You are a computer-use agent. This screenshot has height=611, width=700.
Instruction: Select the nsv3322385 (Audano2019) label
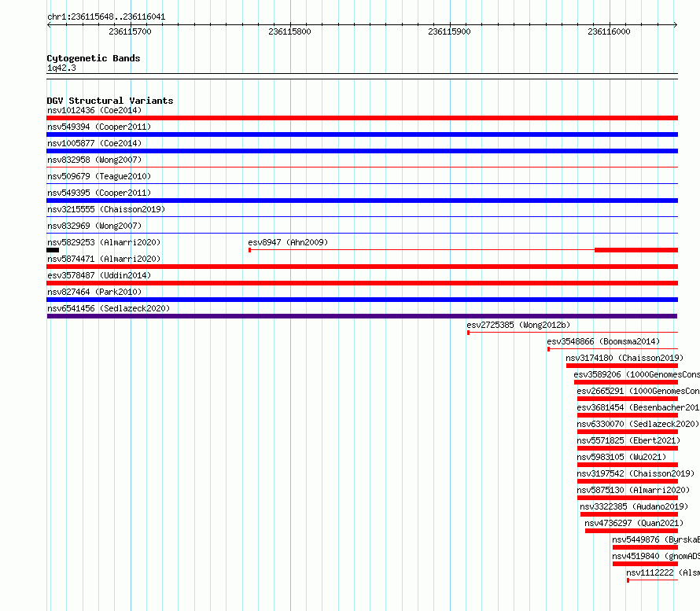[x=634, y=506]
